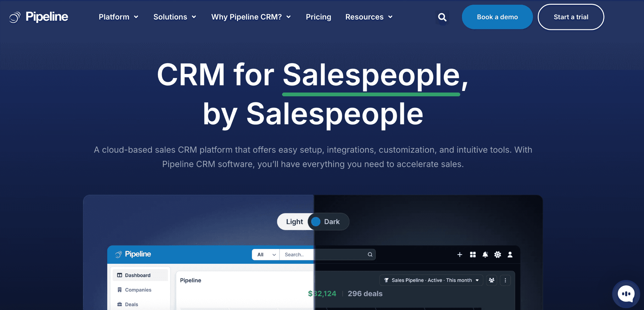Expand the Resources menu
This screenshot has height=310, width=644.
(369, 17)
